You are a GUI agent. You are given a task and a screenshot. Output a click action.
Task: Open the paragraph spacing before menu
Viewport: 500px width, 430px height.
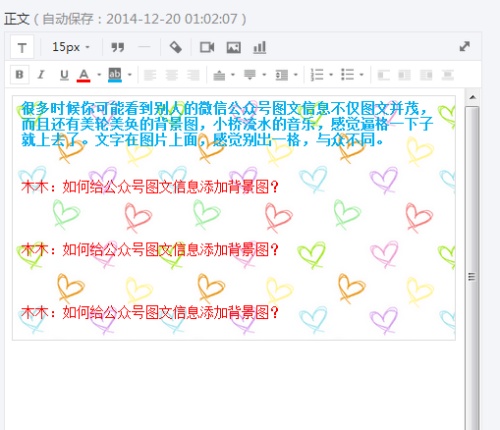coord(224,75)
